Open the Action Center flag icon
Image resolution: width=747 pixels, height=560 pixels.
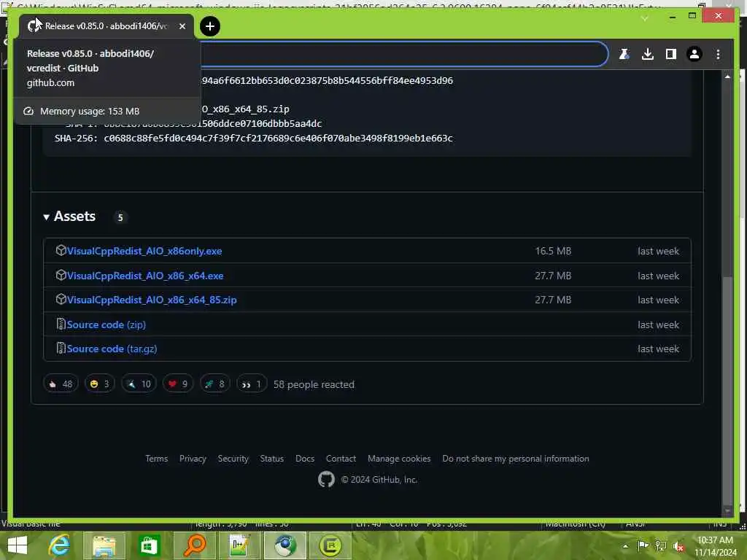(x=643, y=545)
